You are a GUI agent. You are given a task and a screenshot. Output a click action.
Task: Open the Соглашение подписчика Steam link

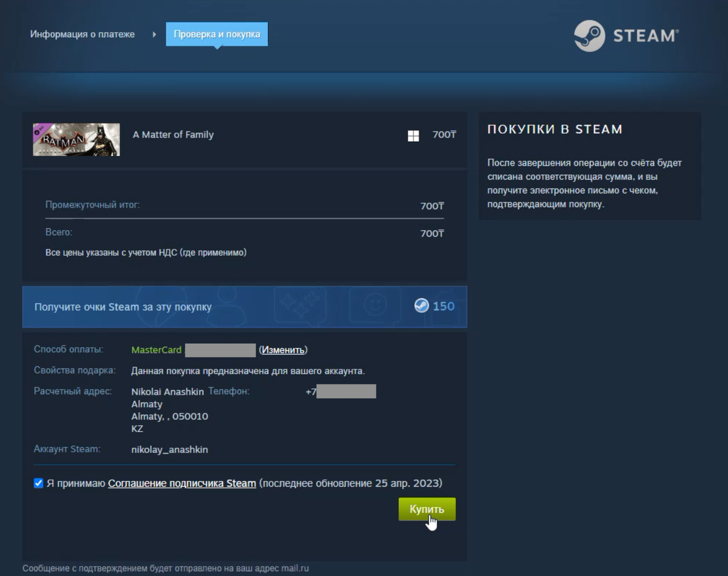[x=182, y=483]
